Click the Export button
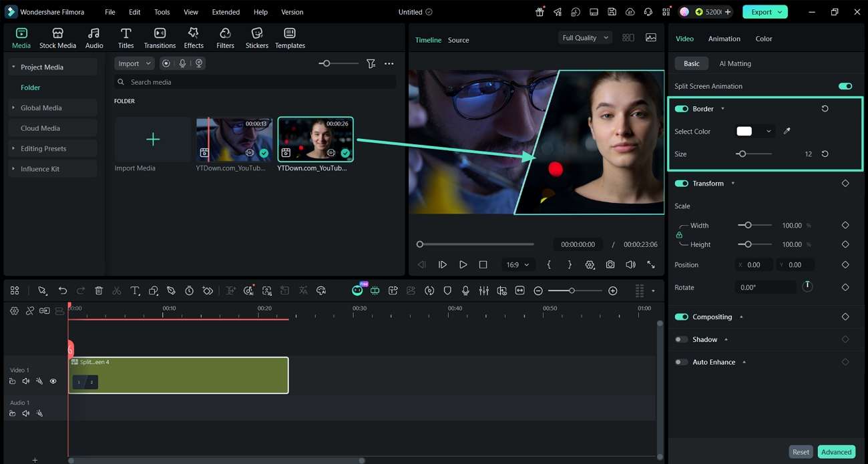The image size is (868, 464). click(x=765, y=12)
